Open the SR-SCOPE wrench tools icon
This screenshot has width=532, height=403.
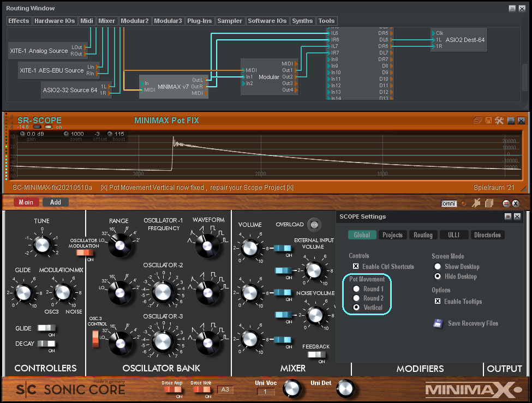click(499, 121)
